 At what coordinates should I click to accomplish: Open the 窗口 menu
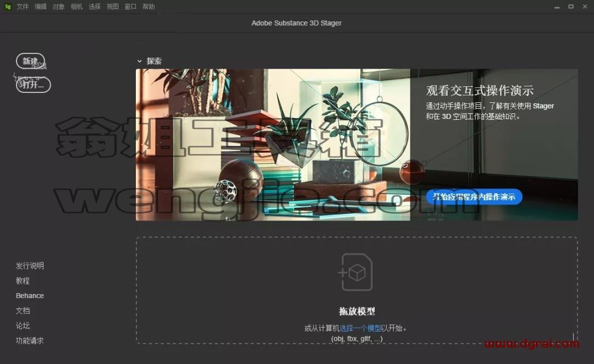point(131,7)
